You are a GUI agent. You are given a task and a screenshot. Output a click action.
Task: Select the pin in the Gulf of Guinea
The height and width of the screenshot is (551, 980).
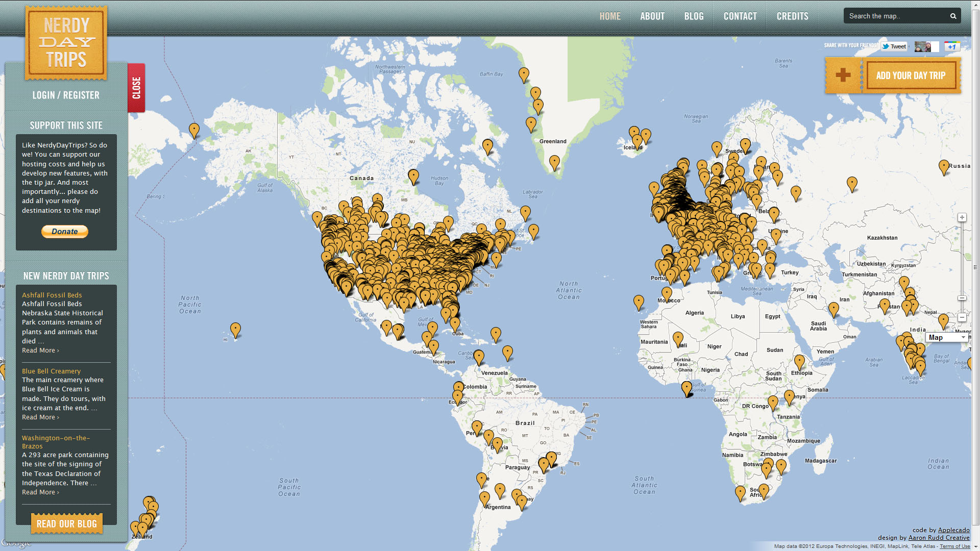coord(687,389)
